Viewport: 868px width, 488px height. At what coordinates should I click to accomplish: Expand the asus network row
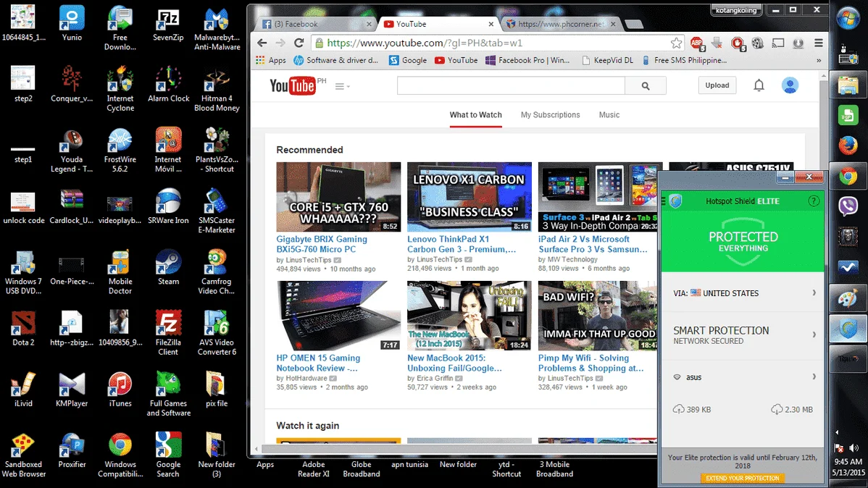743,377
